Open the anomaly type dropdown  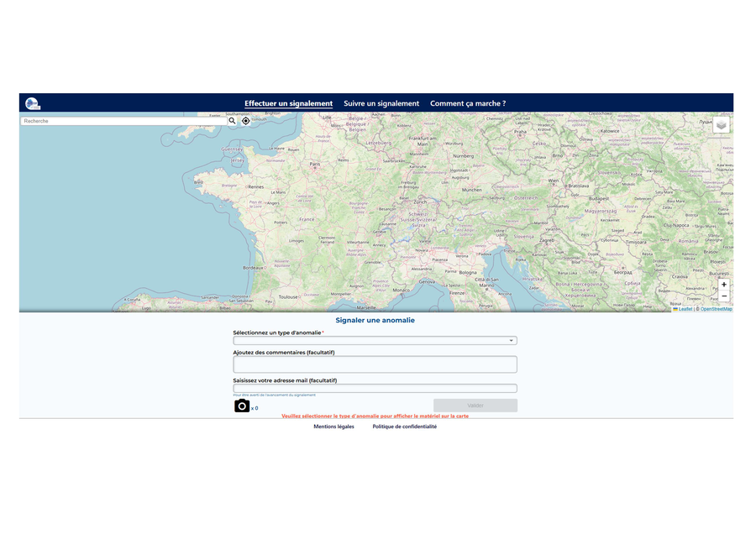click(374, 341)
